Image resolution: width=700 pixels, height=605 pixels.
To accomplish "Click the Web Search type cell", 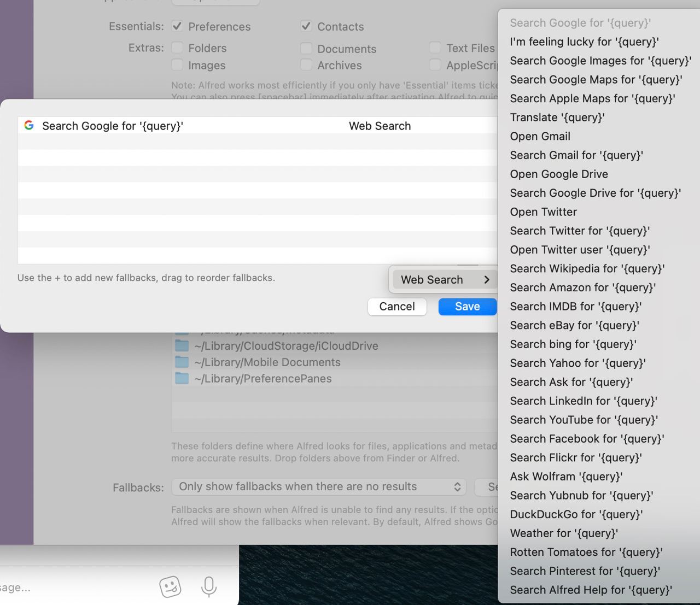I will click(x=380, y=126).
